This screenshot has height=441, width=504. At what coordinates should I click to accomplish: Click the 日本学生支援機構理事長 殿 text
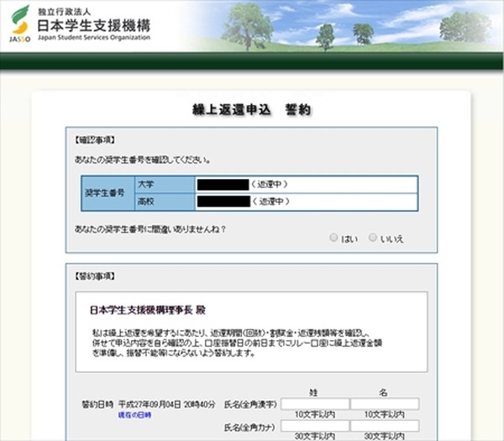tap(148, 310)
